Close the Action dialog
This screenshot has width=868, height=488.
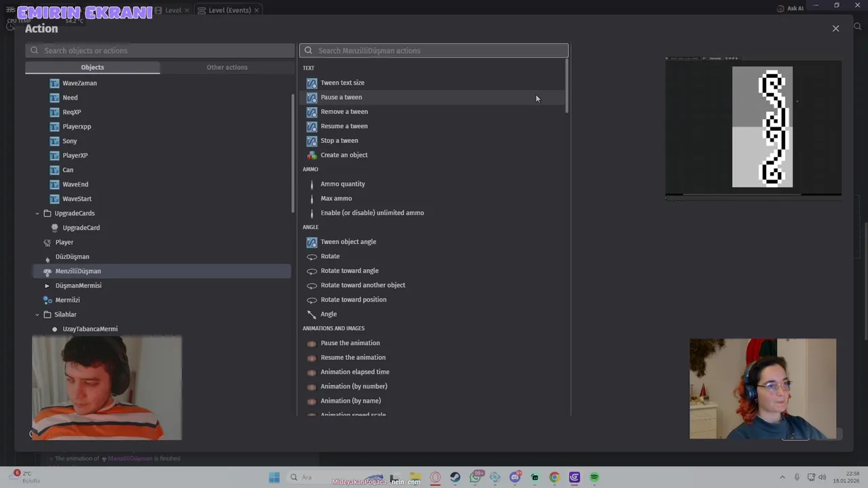(x=835, y=28)
